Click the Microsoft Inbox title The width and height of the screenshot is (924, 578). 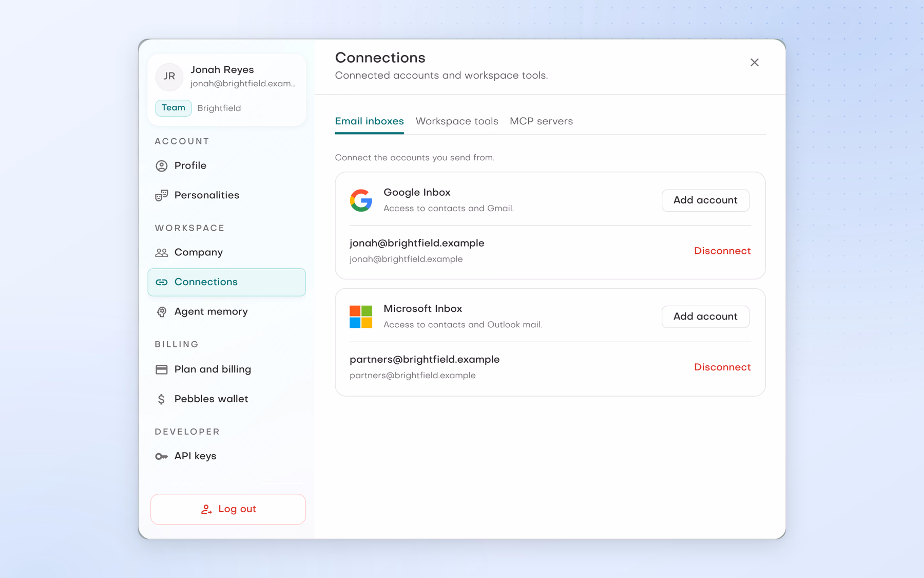423,309
